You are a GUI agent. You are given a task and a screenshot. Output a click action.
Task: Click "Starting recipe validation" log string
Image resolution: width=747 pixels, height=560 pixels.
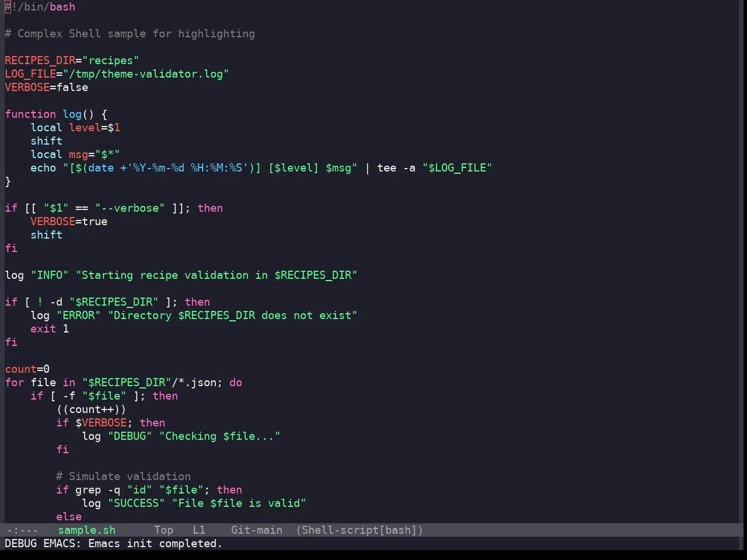[x=217, y=275]
